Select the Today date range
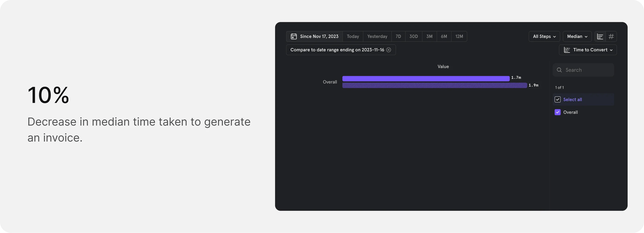Screen dimensions: 644x233 [352, 37]
